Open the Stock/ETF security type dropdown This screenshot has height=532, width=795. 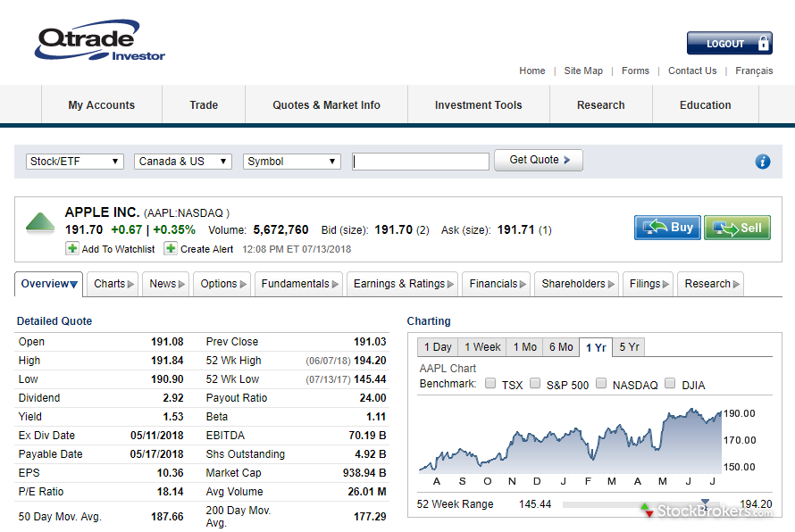click(75, 162)
